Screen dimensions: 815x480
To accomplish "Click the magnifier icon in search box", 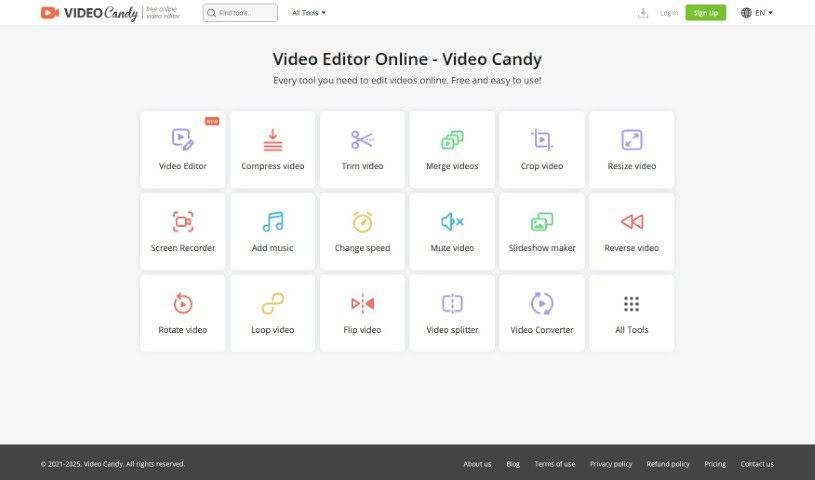I will coord(212,13).
